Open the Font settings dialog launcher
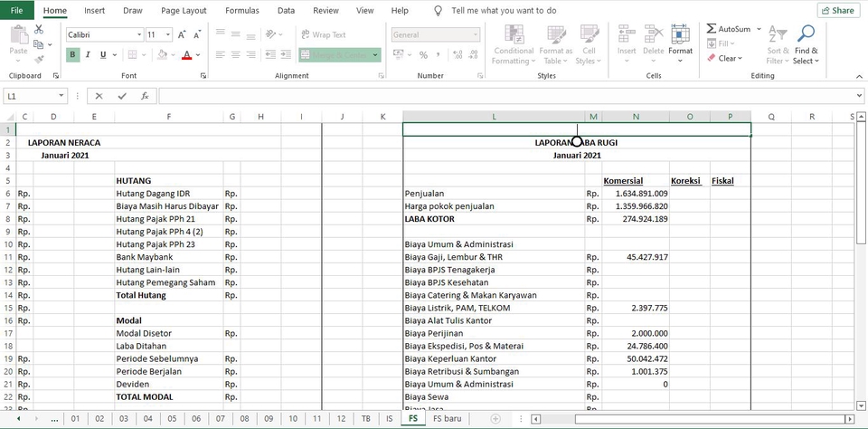Image resolution: width=868 pixels, height=429 pixels. pyautogui.click(x=203, y=75)
